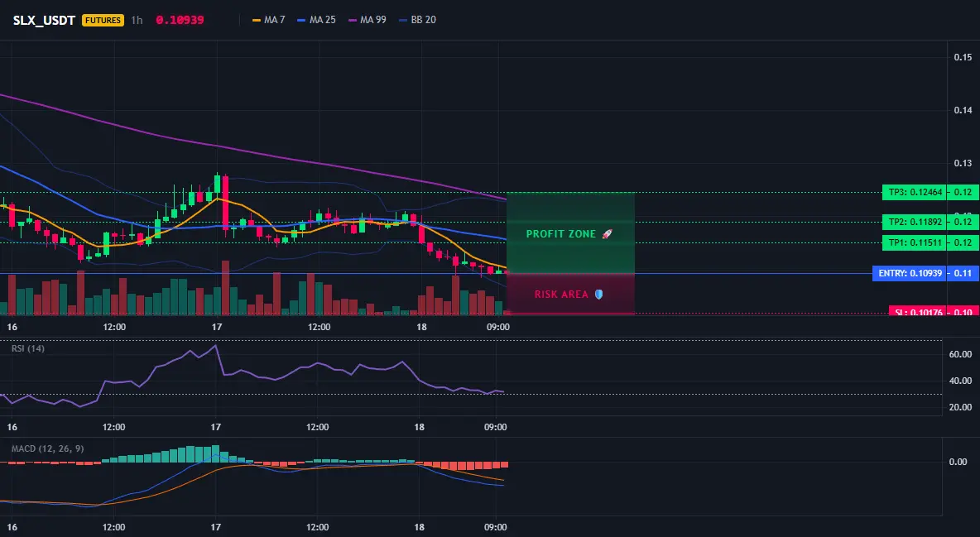Toggle the BB 20 legend entry
This screenshot has height=537, width=980.
tap(417, 20)
